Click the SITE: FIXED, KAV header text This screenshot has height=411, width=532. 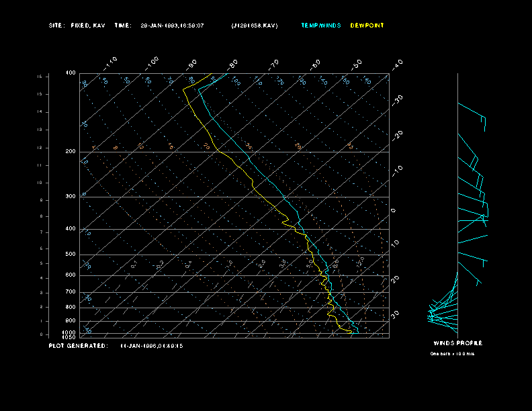coord(77,26)
